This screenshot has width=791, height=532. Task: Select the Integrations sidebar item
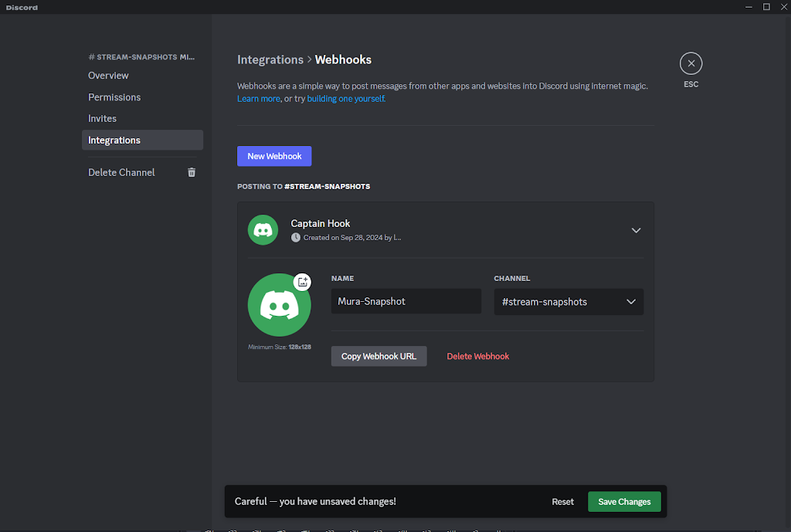point(114,141)
